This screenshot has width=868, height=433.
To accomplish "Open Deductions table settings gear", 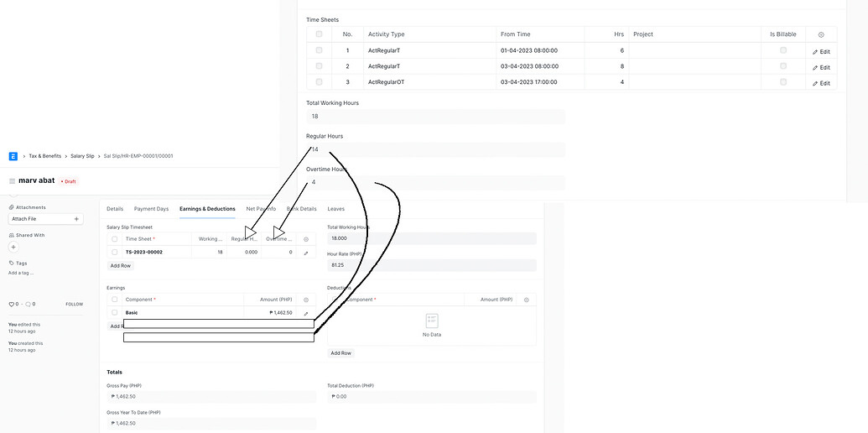I will coord(527,300).
